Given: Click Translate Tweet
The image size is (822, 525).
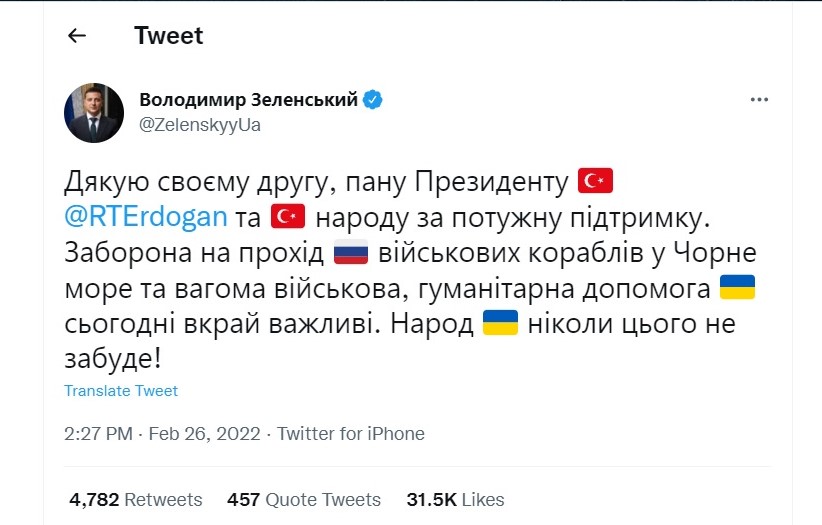Looking at the screenshot, I should click(x=121, y=391).
